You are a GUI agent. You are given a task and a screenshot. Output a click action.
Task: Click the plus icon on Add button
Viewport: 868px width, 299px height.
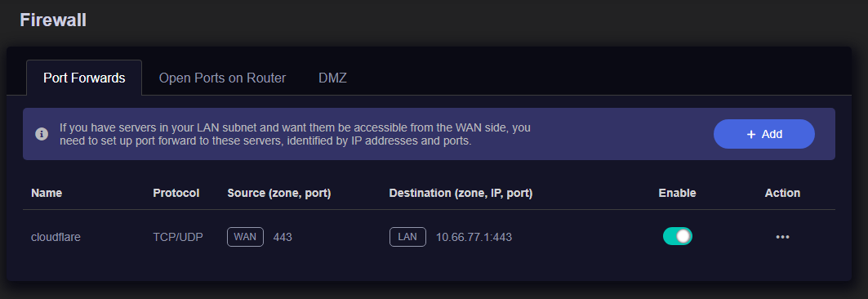pyautogui.click(x=751, y=134)
